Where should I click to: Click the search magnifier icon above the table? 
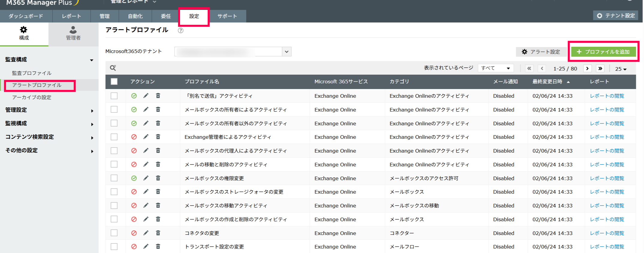point(113,68)
